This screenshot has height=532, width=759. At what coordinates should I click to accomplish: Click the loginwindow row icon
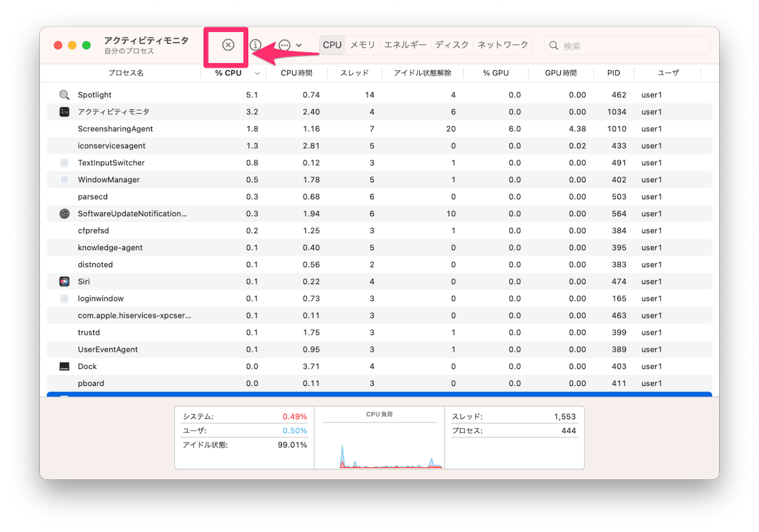[x=65, y=299]
